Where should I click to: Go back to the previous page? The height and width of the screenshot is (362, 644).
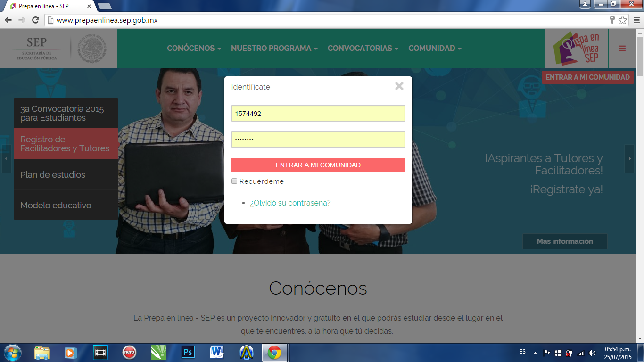pos(8,20)
